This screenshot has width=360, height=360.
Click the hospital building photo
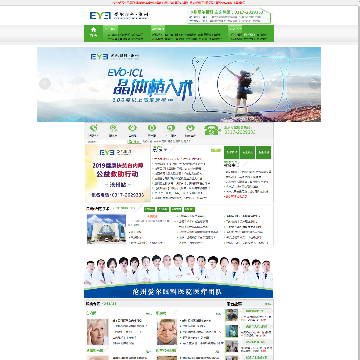tap(106, 229)
